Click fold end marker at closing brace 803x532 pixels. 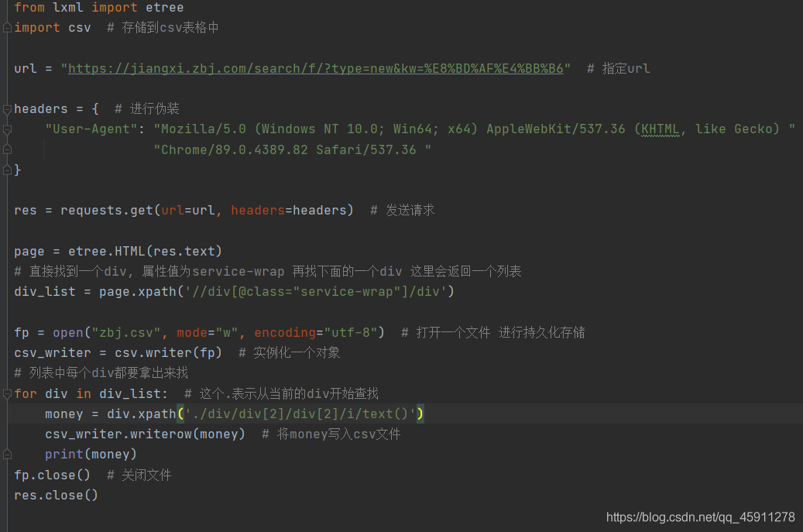[7, 170]
